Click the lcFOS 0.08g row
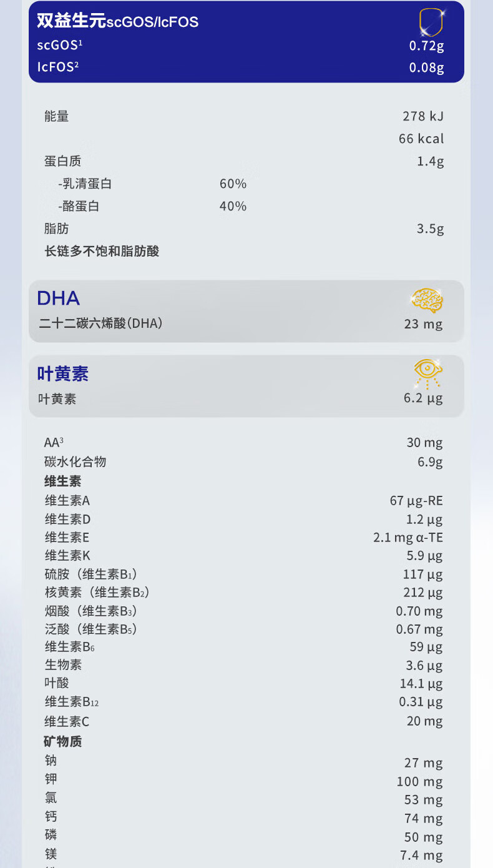 click(240, 67)
